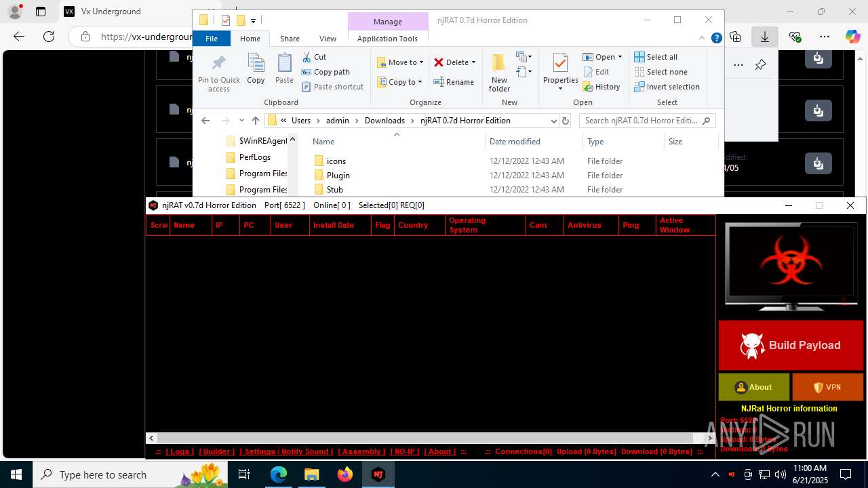
Task: Open [ Settings / Notify Sound ] link
Action: tap(286, 451)
